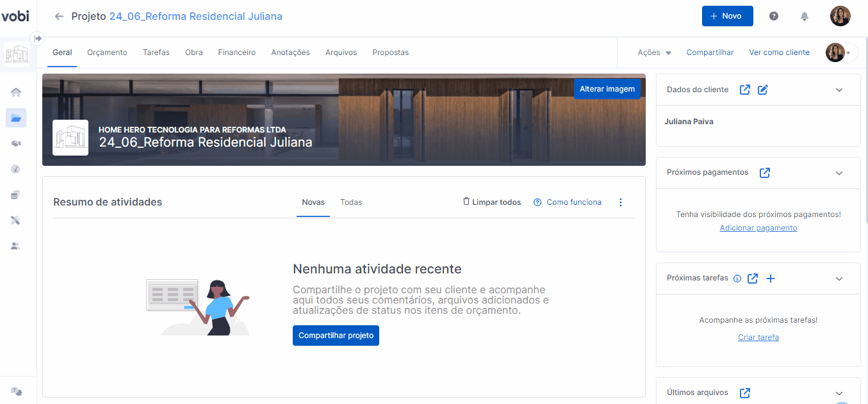Viewport: 868px width, 404px height.
Task: Switch to the Financeiro tab
Action: click(x=237, y=53)
